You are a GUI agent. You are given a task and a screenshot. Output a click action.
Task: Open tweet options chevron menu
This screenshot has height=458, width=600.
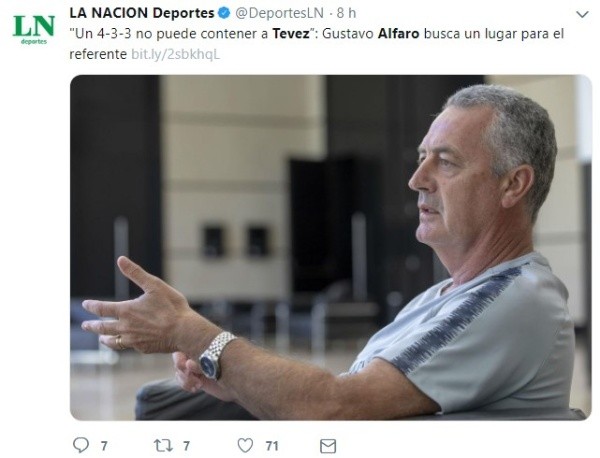[x=582, y=15]
